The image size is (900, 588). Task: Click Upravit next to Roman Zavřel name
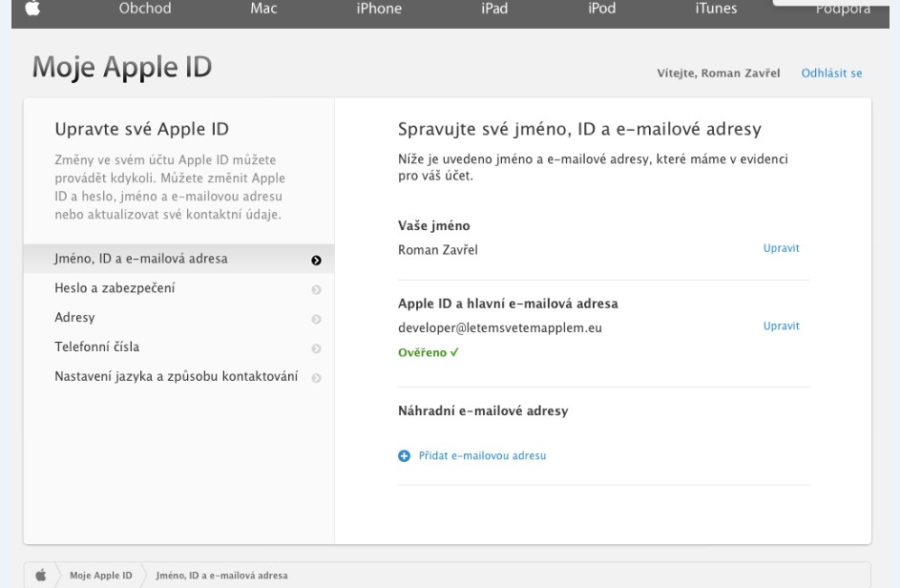(782, 248)
